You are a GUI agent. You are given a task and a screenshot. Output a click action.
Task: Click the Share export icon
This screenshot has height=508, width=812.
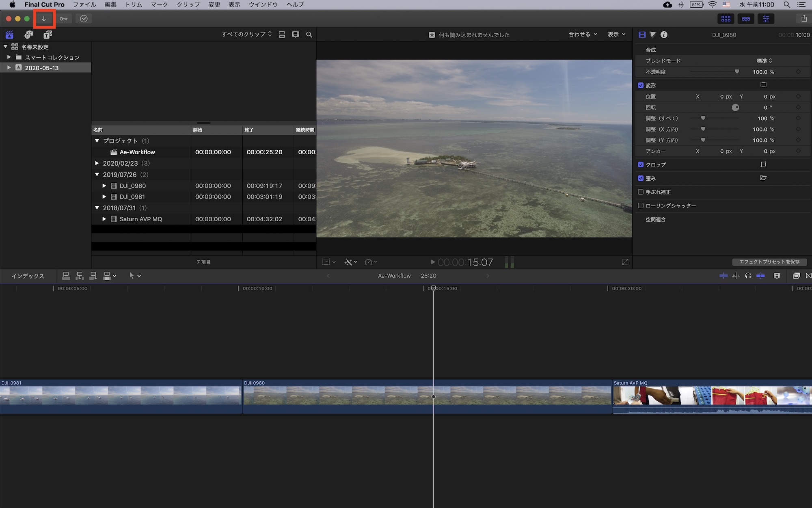click(804, 19)
